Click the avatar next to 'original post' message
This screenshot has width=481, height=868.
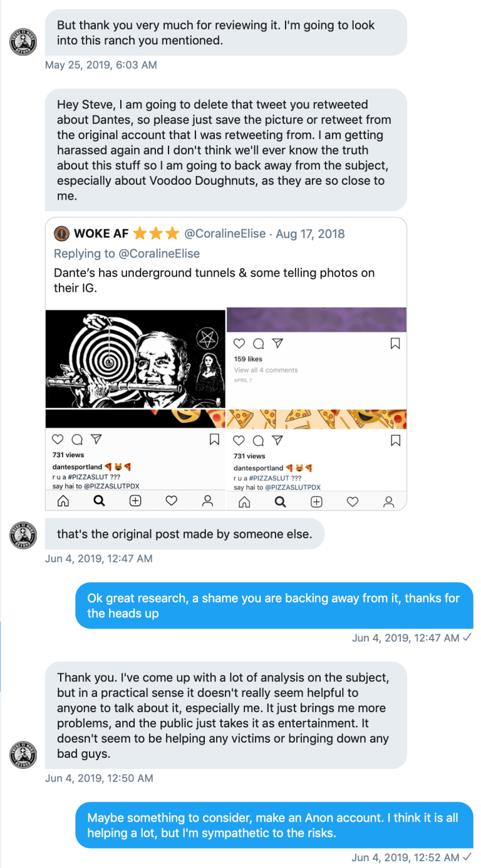tap(23, 536)
